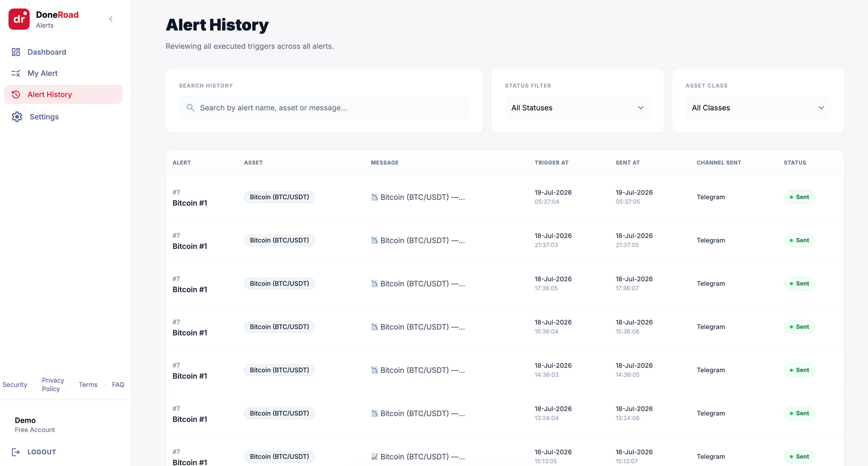Open Settings from the sidebar
Viewport: 868px width, 466px height.
[63, 117]
